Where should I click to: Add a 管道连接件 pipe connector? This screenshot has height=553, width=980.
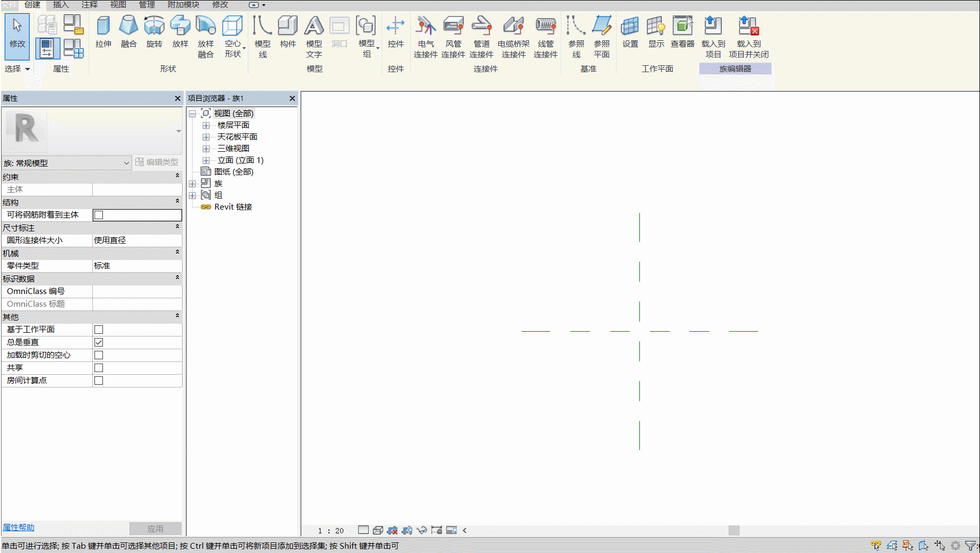(481, 36)
